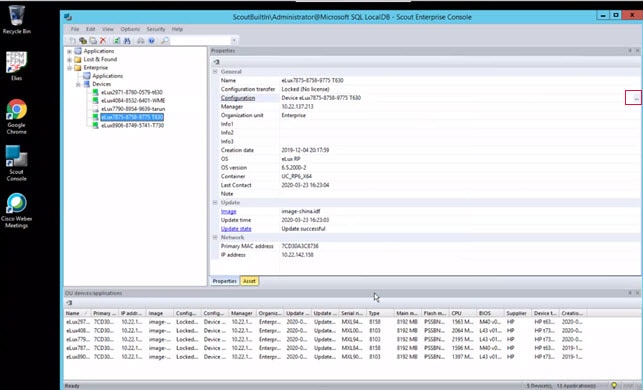643x390 pixels.
Task: Click the delete red X toolbar icon
Action: point(103,40)
